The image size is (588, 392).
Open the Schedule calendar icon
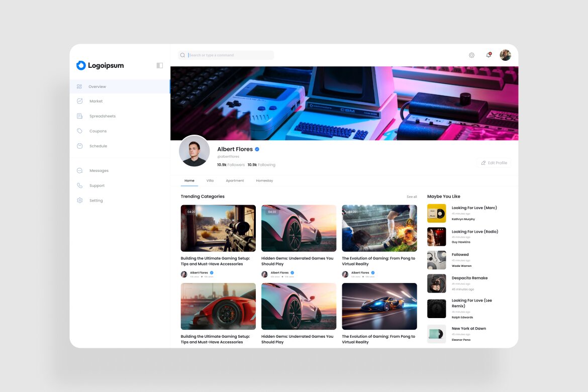click(x=79, y=146)
